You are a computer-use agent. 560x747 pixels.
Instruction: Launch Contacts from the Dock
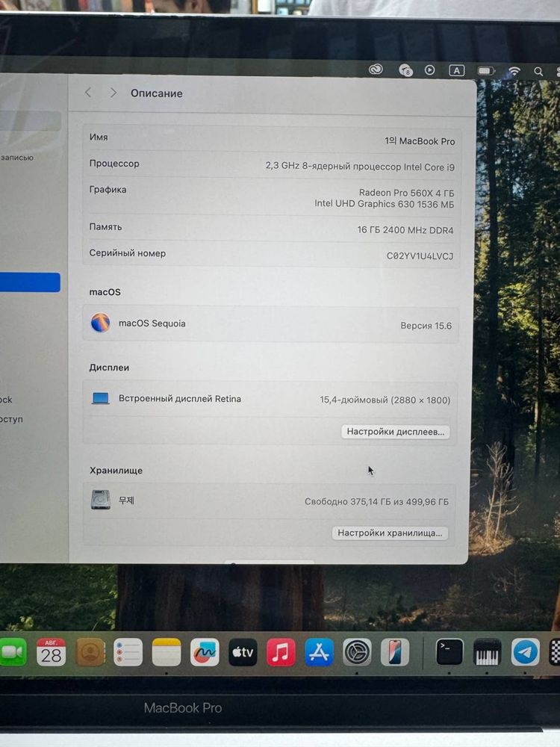coord(90,652)
